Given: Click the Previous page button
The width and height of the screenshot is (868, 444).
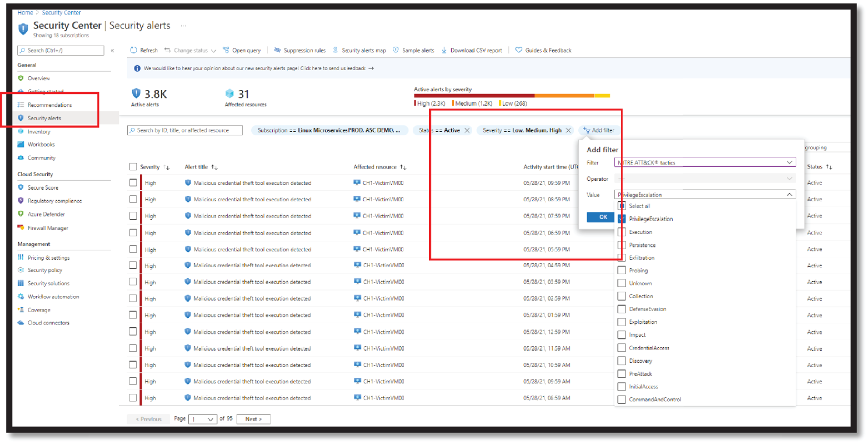Looking at the screenshot, I should [149, 419].
